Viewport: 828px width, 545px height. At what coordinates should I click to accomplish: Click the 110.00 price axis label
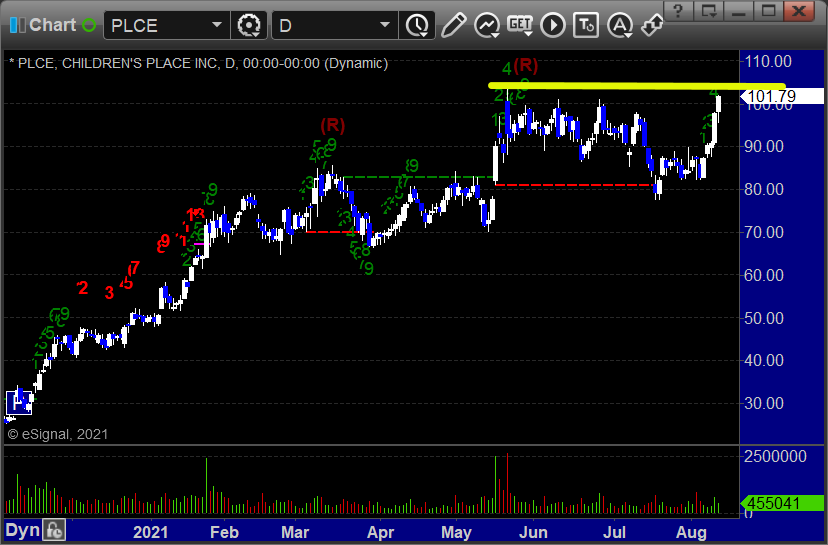point(768,61)
